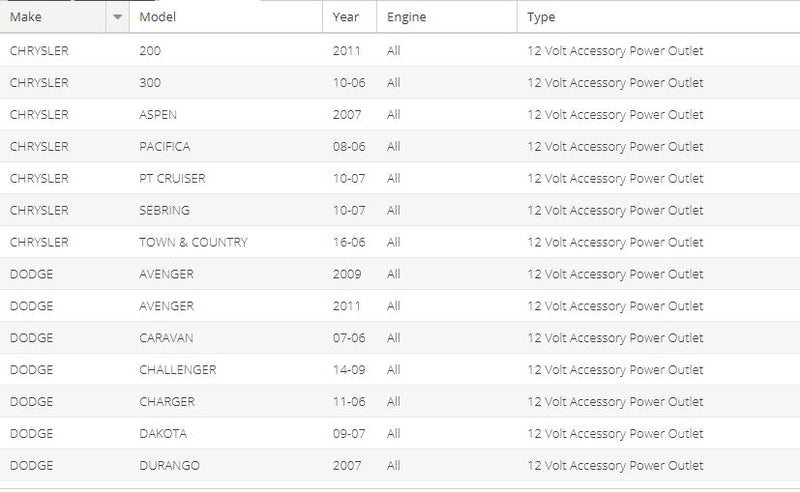Sort by the Make column header

53,17
